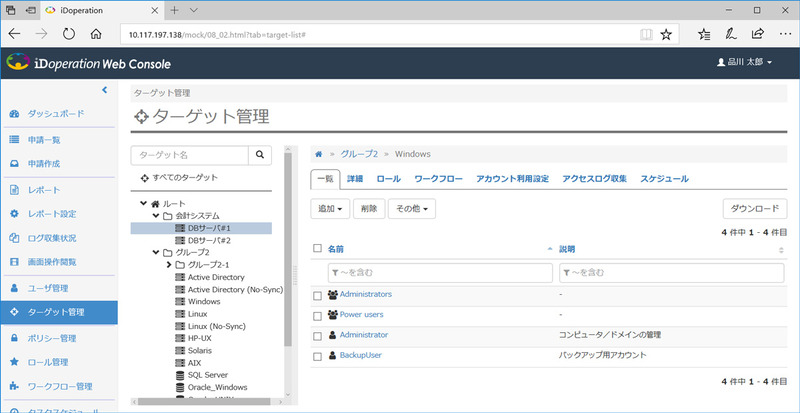Expand the グループ2-1 folder
This screenshot has height=413, width=800.
click(x=168, y=265)
